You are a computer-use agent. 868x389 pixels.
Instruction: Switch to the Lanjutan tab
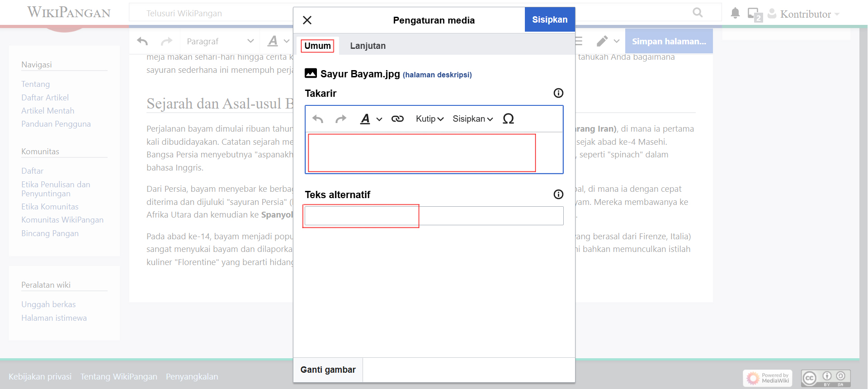point(368,46)
